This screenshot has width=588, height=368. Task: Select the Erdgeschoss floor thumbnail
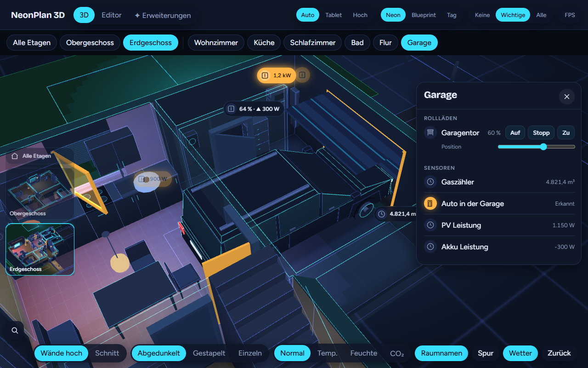click(40, 249)
